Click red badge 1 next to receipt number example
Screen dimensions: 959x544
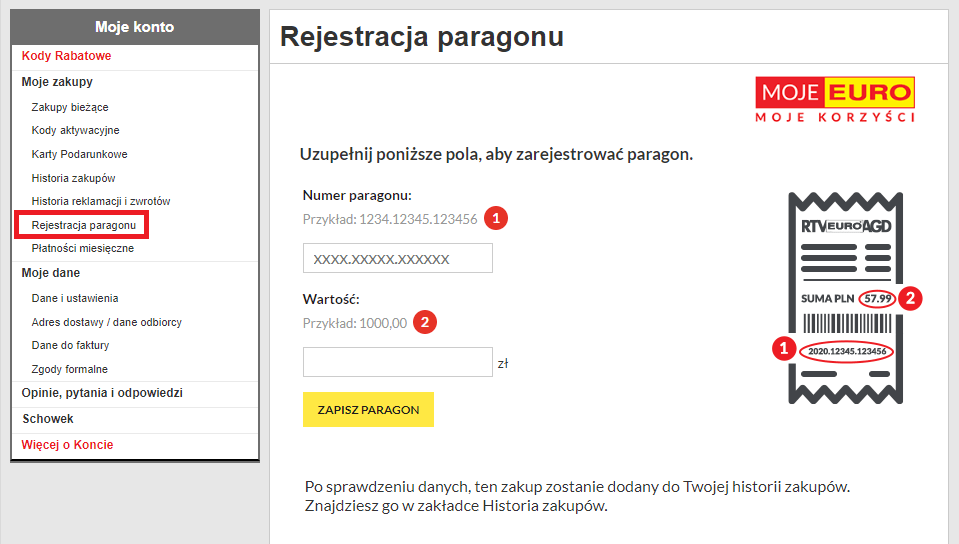point(496,218)
